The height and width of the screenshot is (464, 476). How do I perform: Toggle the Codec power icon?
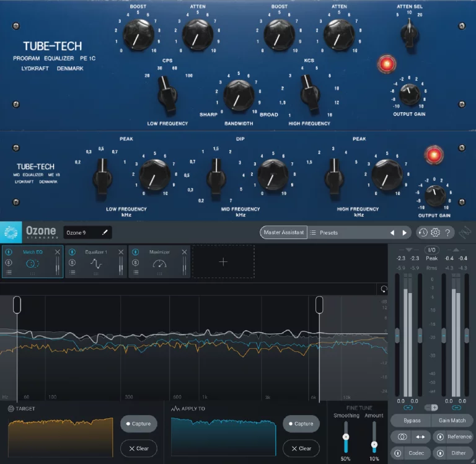tap(398, 453)
